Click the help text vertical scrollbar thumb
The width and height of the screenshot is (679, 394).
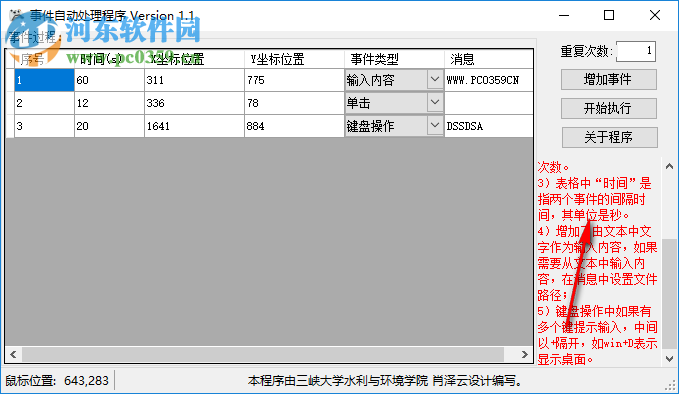[x=669, y=294]
